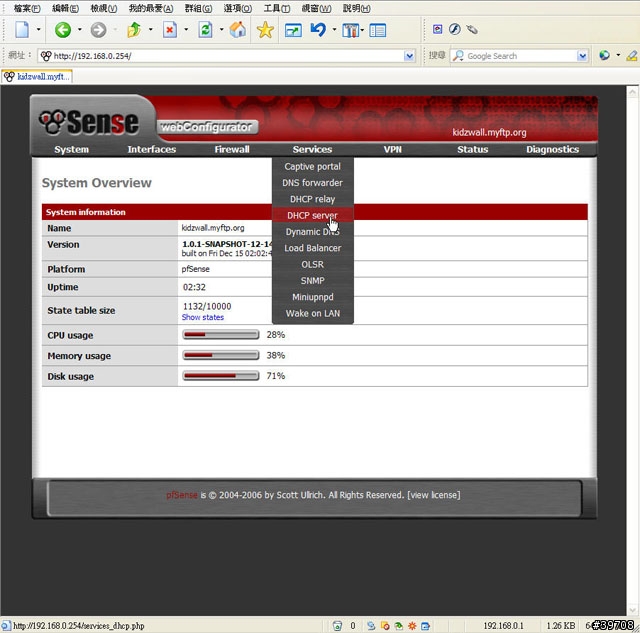Follow the Show states link

203,317
